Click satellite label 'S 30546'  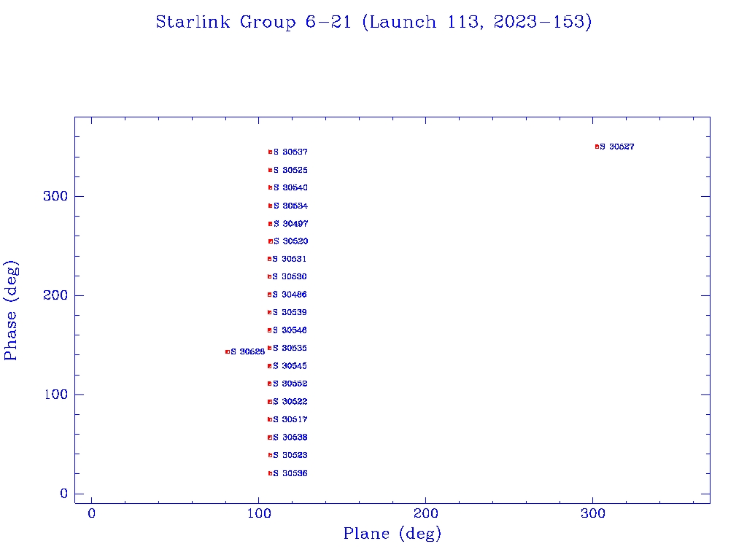[290, 330]
